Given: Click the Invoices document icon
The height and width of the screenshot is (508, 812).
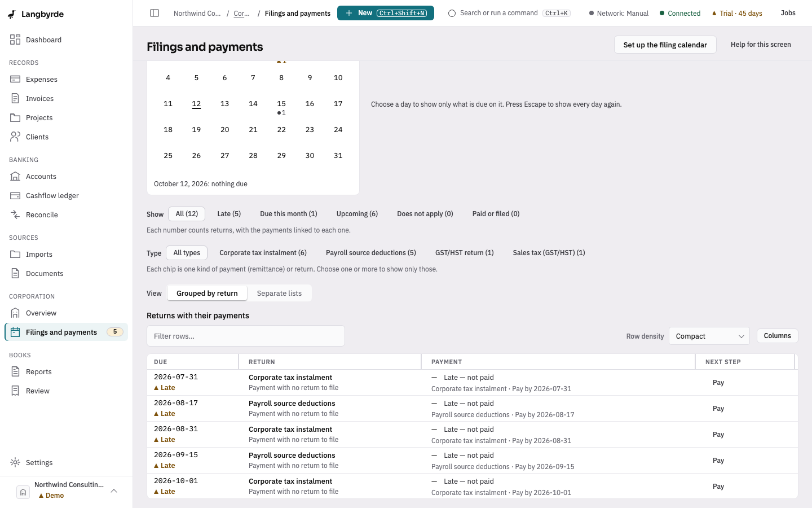Looking at the screenshot, I should point(15,98).
